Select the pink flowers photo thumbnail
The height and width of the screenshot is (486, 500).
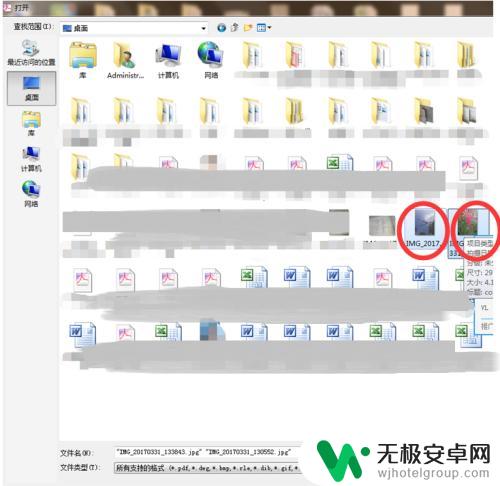[x=468, y=222]
